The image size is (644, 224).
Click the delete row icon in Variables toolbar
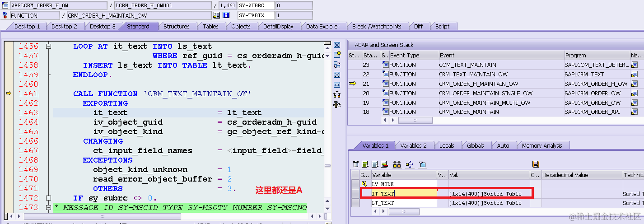[x=384, y=164]
